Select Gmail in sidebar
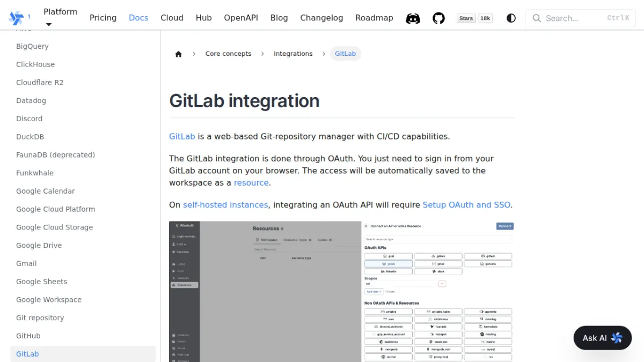The width and height of the screenshot is (644, 362). pos(83,263)
